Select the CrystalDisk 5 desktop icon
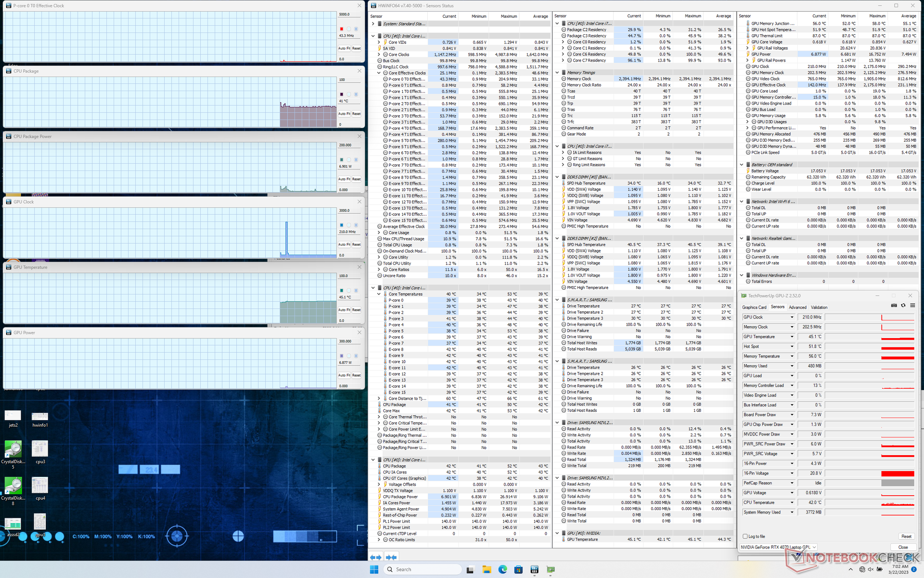 13,455
